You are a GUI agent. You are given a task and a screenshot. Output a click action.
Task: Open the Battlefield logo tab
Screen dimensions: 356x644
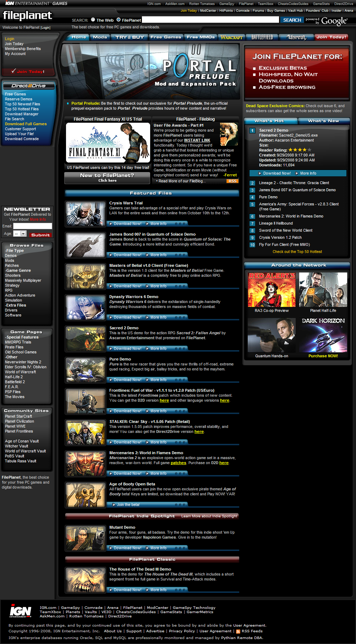click(262, 37)
